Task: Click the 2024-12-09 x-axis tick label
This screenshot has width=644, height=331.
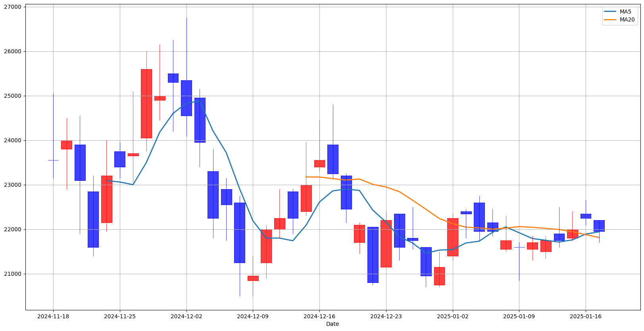Action: pyautogui.click(x=253, y=316)
